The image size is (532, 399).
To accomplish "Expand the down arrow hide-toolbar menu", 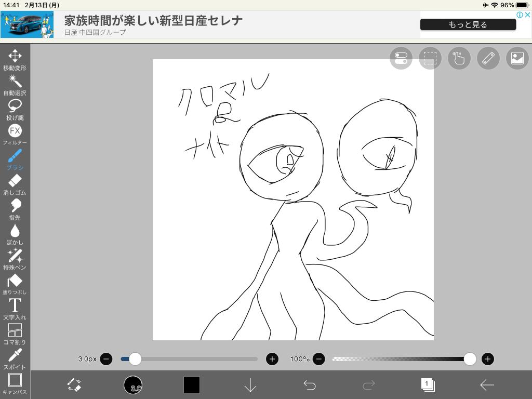I will pos(250,385).
